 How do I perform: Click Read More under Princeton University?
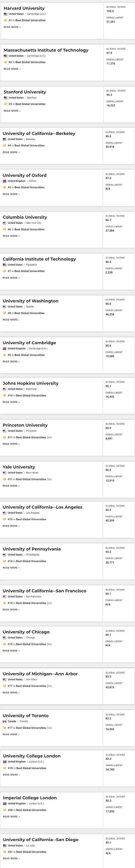click(x=11, y=444)
